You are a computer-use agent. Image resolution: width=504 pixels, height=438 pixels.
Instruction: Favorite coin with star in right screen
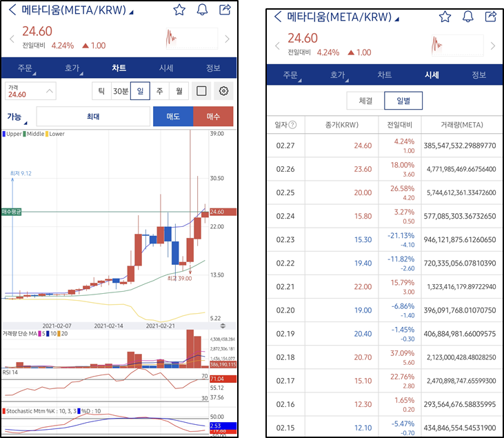pos(445,17)
